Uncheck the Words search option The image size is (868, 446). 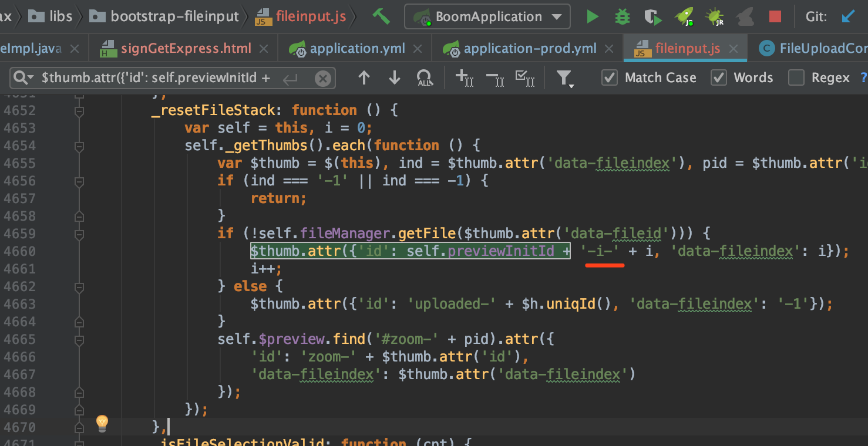tap(719, 77)
